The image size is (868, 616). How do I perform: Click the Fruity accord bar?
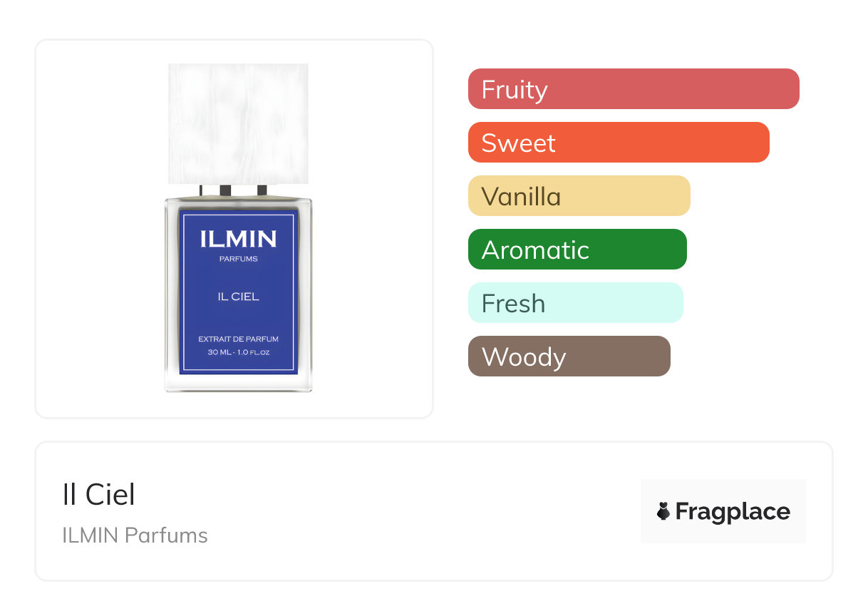pos(633,89)
